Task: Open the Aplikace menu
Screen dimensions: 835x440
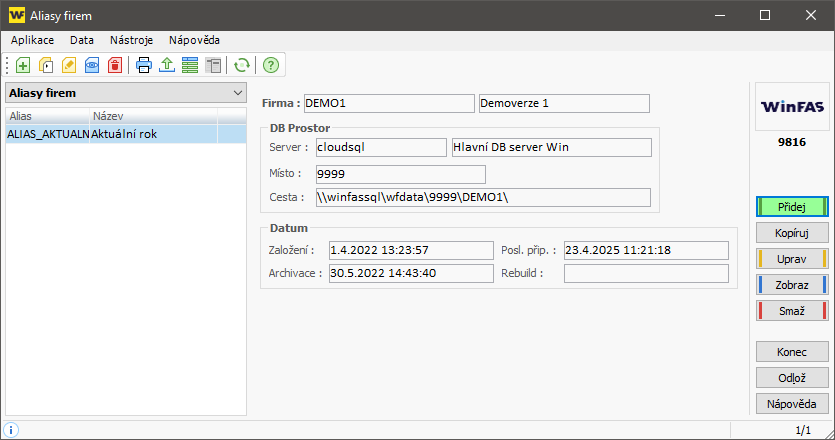Action: 33,40
